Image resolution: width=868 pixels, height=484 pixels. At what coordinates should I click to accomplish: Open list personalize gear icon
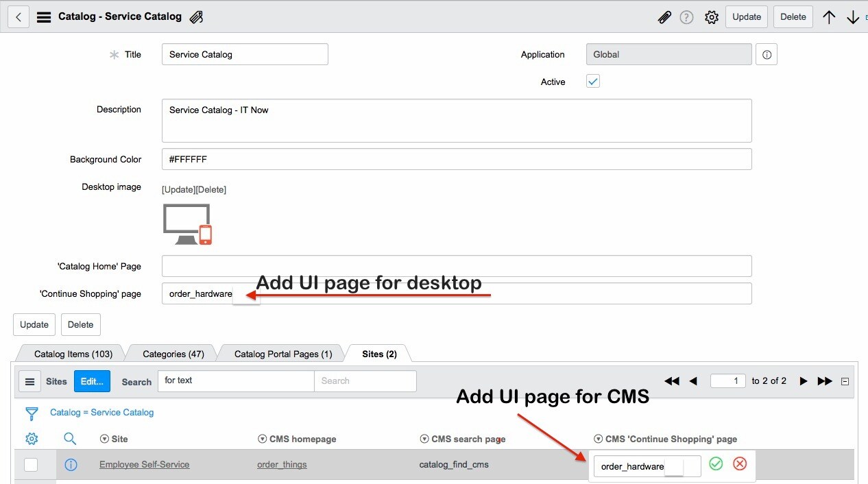pyautogui.click(x=32, y=439)
